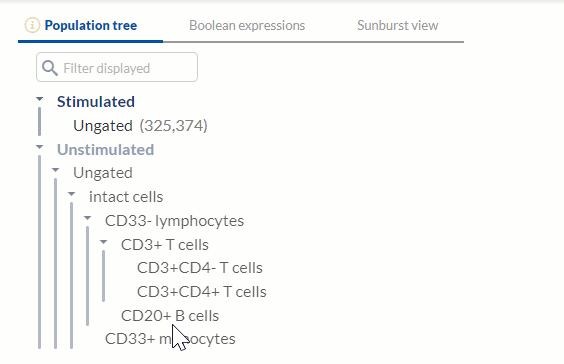Image resolution: width=564 pixels, height=364 pixels.
Task: Focus the Filter displayed search field
Action: (117, 67)
